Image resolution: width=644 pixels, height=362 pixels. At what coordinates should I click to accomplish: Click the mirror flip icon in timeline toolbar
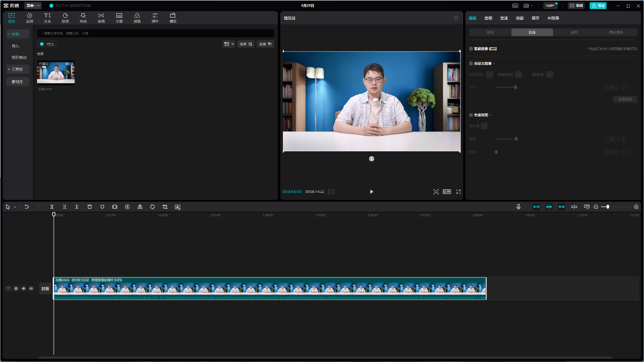[140, 207]
